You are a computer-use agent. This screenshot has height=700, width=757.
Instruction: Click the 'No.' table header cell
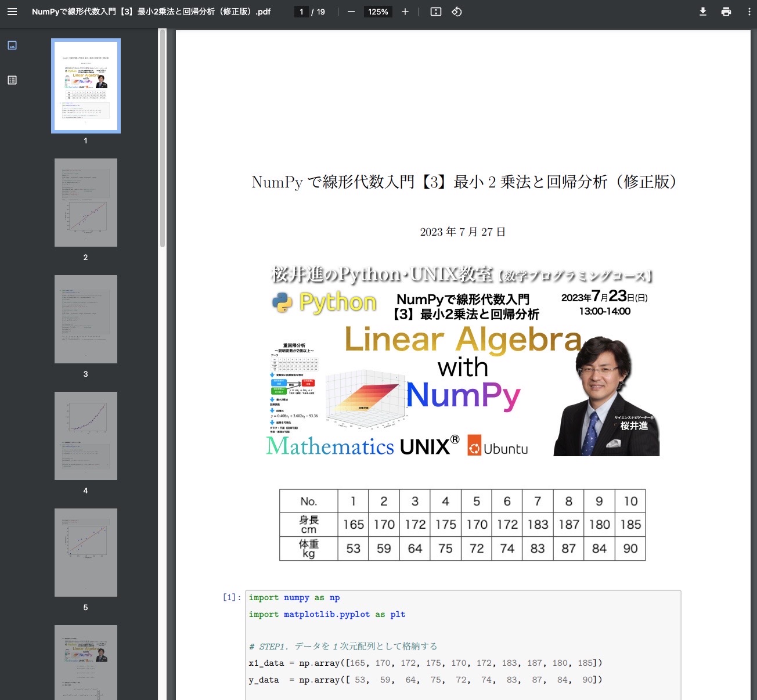[309, 501]
